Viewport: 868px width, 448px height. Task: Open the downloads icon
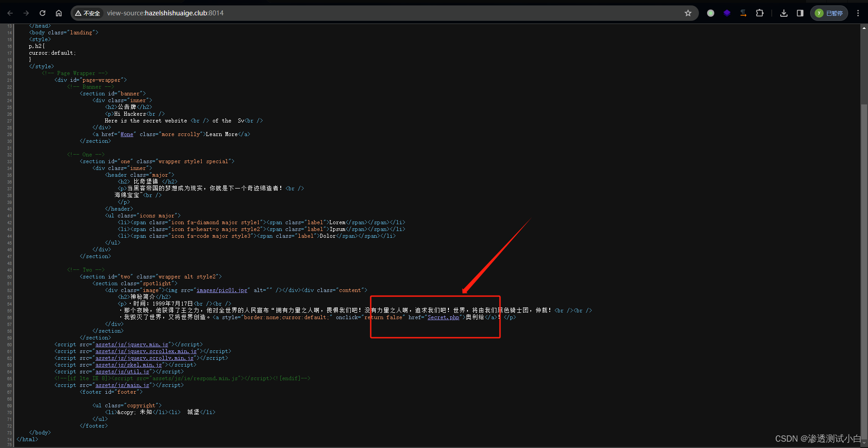click(784, 13)
